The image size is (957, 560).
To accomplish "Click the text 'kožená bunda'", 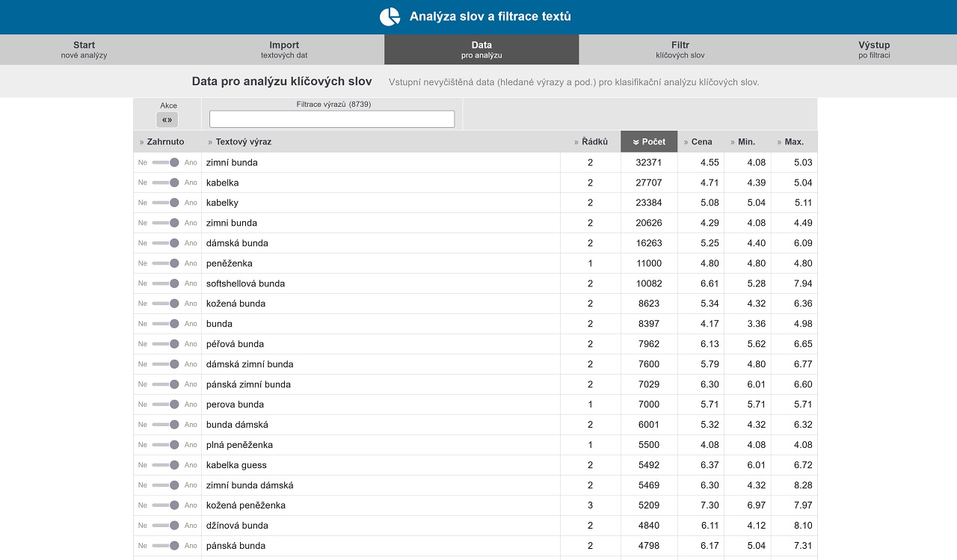I will (236, 304).
